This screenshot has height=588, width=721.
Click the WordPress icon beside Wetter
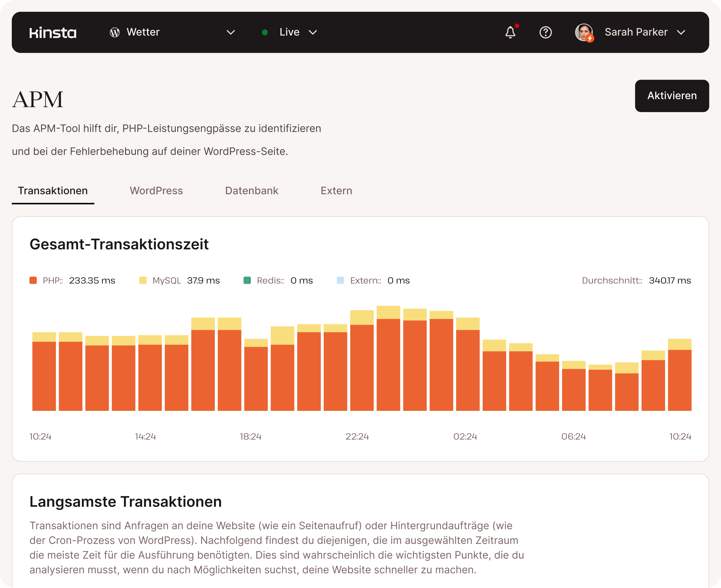tap(115, 33)
